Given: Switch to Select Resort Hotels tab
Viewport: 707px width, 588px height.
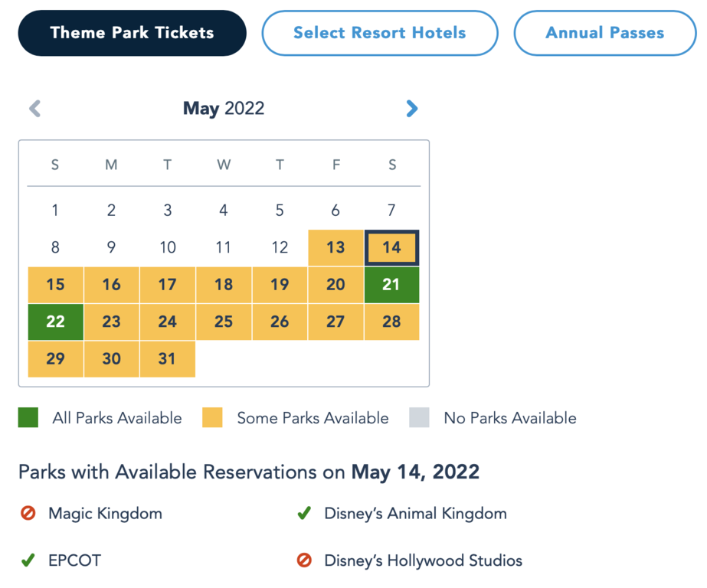Looking at the screenshot, I should [x=379, y=33].
